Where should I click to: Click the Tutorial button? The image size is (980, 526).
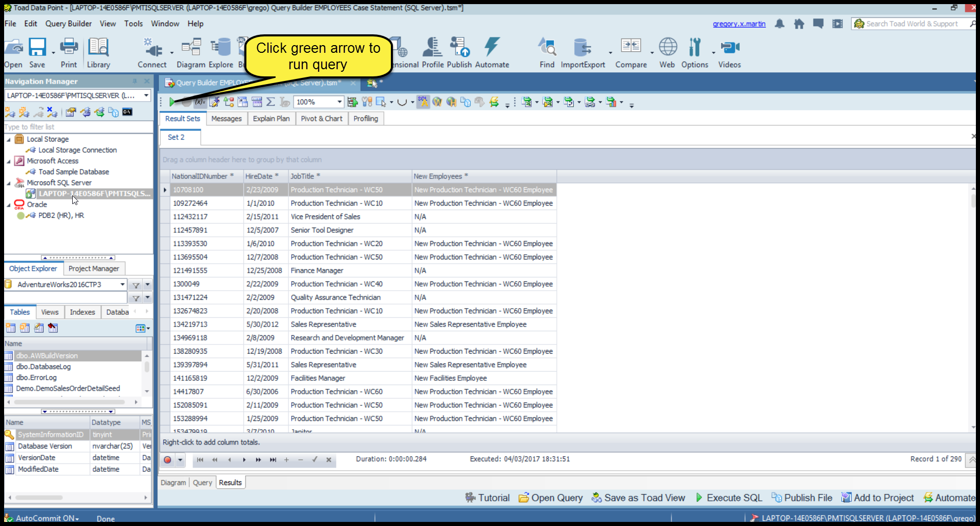(x=487, y=498)
